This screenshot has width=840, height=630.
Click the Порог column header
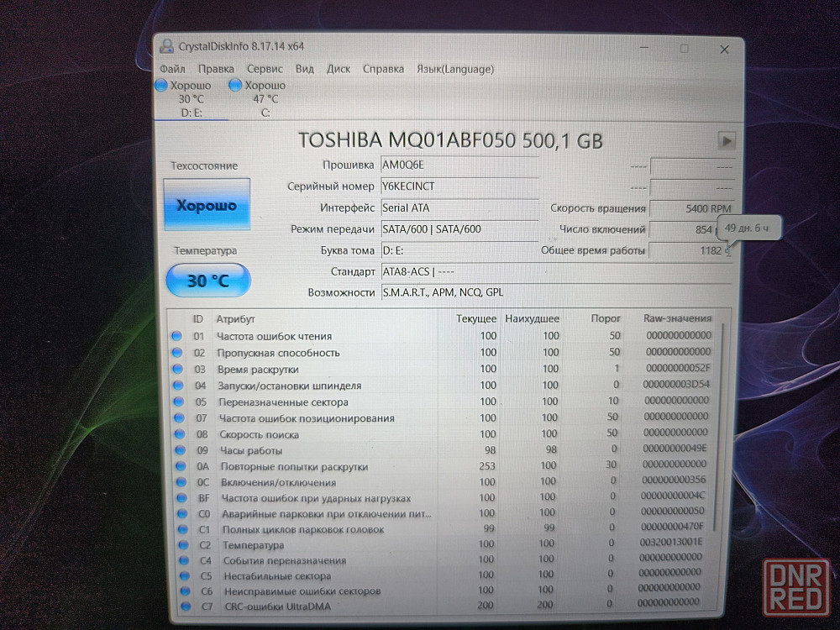pyautogui.click(x=606, y=318)
